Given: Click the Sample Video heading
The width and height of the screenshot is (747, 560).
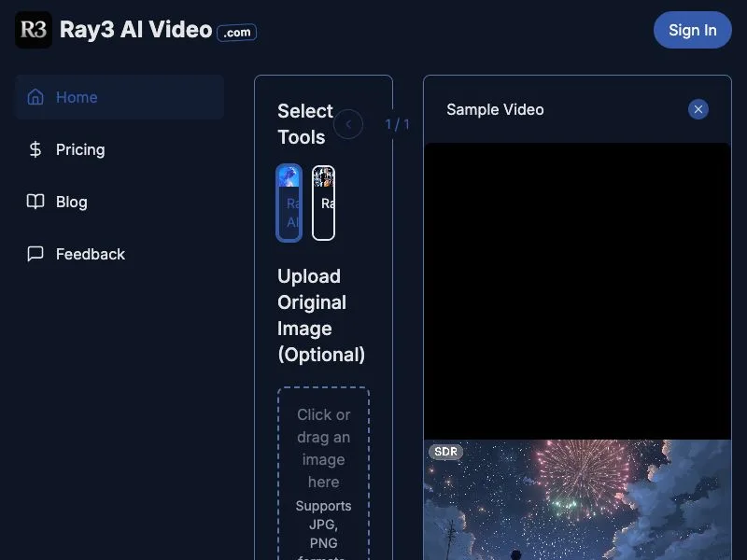Looking at the screenshot, I should click(x=495, y=109).
